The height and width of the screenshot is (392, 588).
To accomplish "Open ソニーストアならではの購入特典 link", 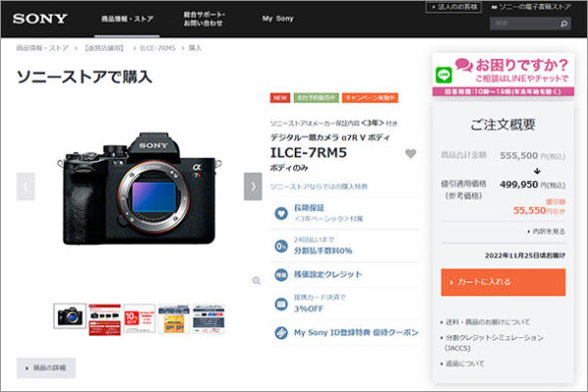I will [318, 186].
